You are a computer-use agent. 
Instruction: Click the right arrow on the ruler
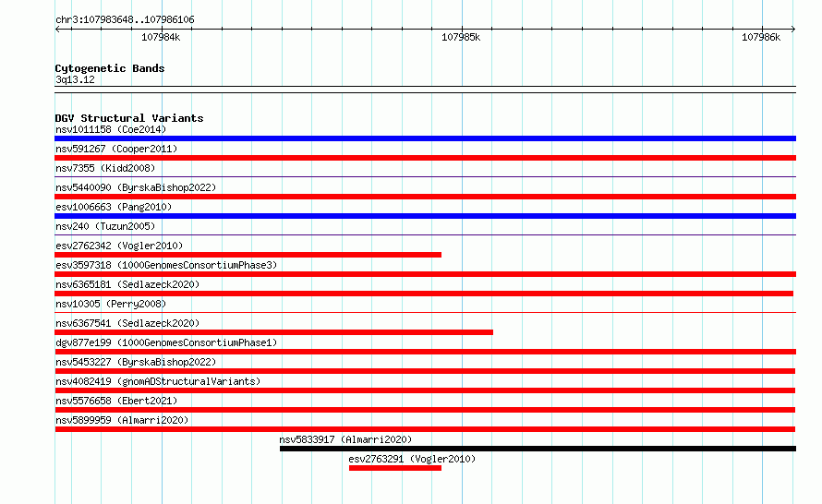pos(793,30)
